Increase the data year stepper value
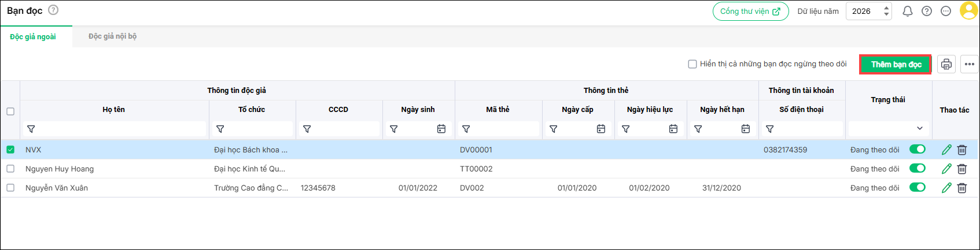 coord(886,8)
